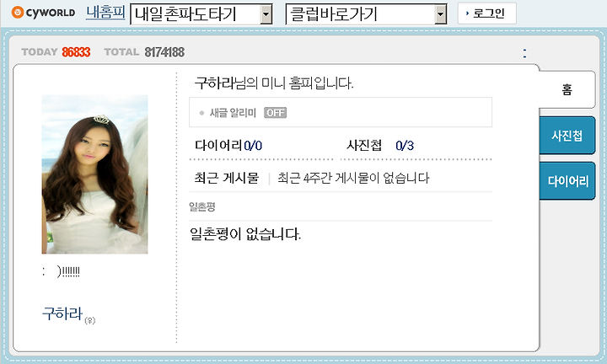Click the bullet dot before 새글 알리미
Image resolution: width=607 pixels, height=364 pixels.
tap(201, 113)
